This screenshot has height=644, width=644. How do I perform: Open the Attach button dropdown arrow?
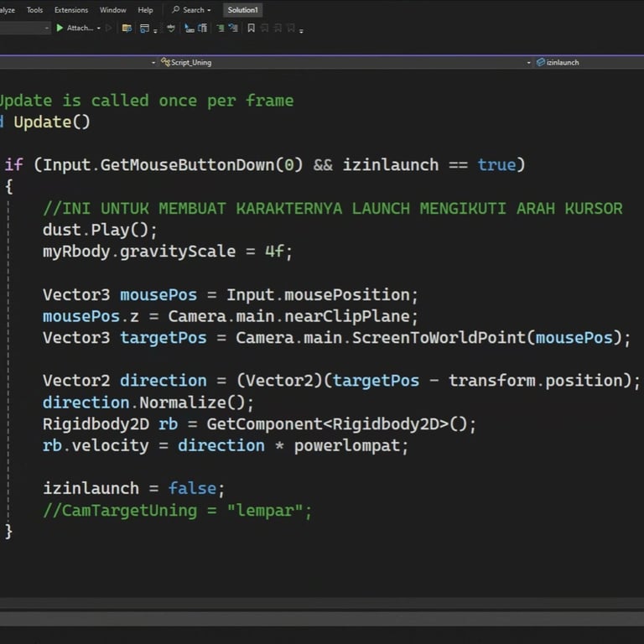coord(99,29)
